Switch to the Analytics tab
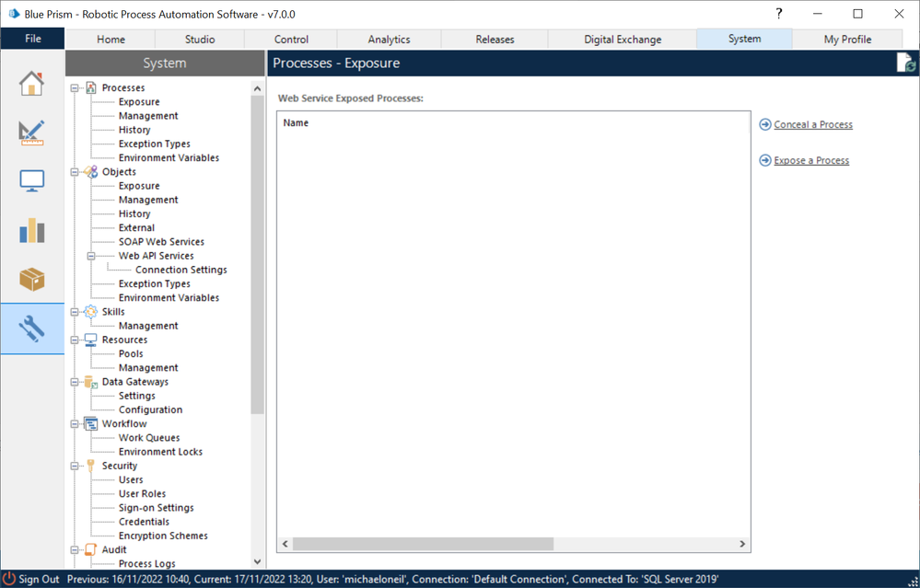This screenshot has width=920, height=588. click(389, 40)
